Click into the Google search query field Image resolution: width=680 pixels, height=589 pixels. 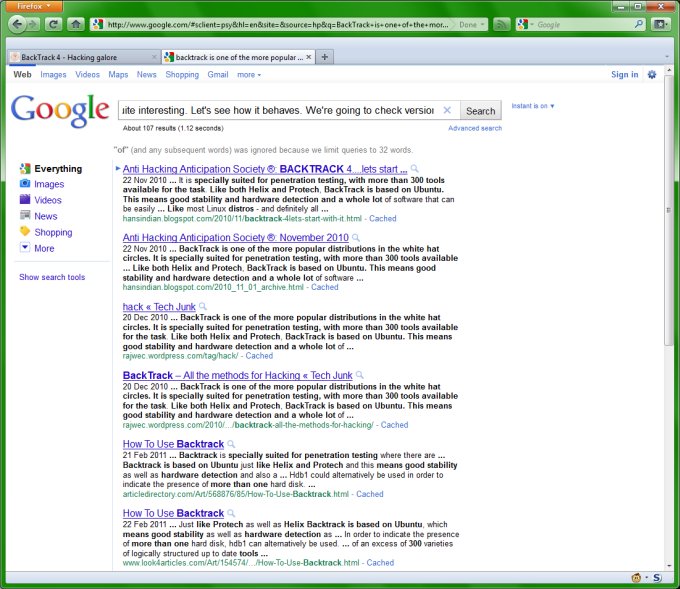click(x=275, y=111)
